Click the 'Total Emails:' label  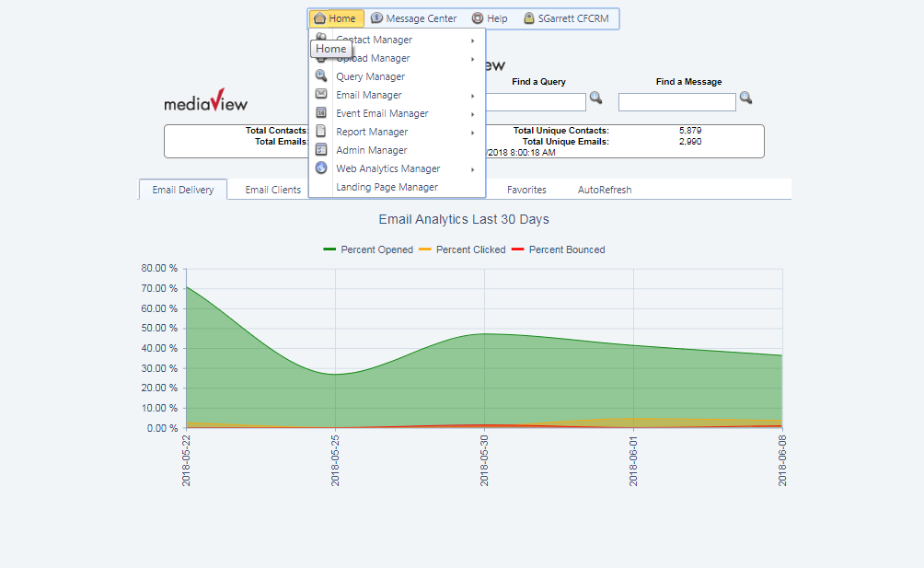tap(282, 142)
